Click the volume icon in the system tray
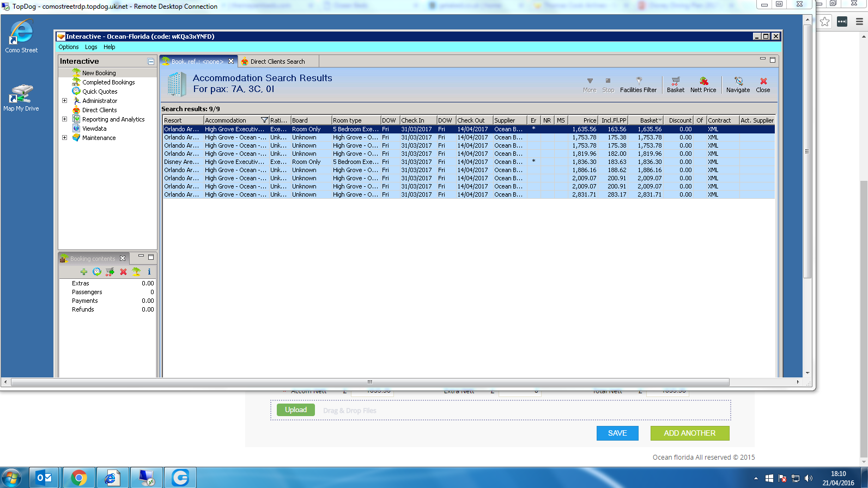 click(809, 478)
